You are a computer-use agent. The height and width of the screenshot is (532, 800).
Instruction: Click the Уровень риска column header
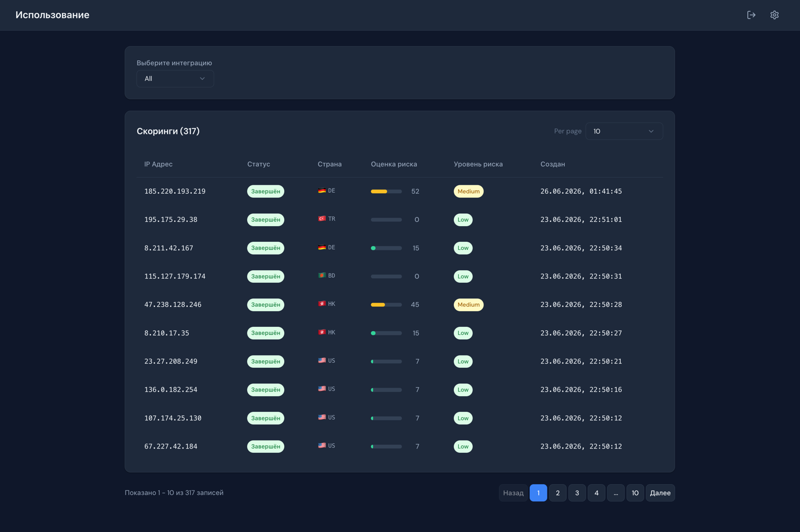tap(478, 164)
